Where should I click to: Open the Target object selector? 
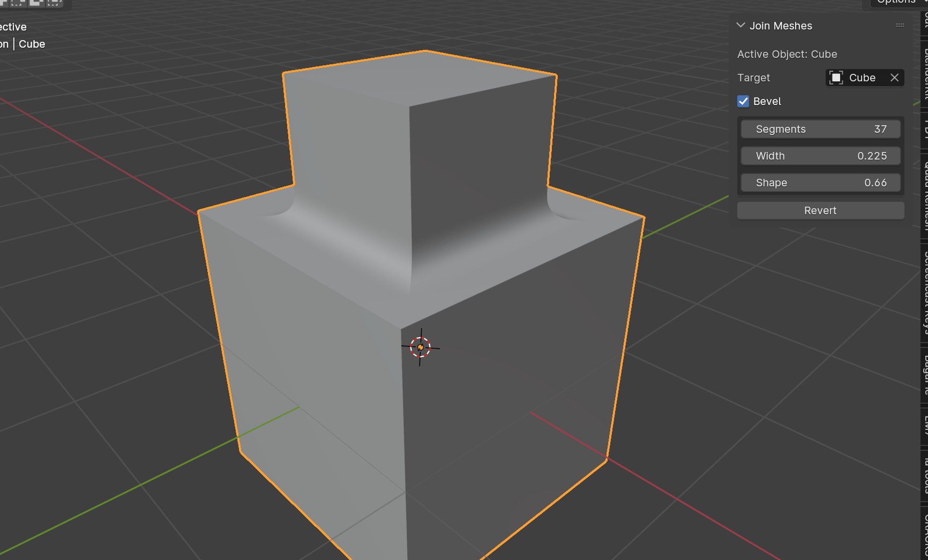click(863, 78)
